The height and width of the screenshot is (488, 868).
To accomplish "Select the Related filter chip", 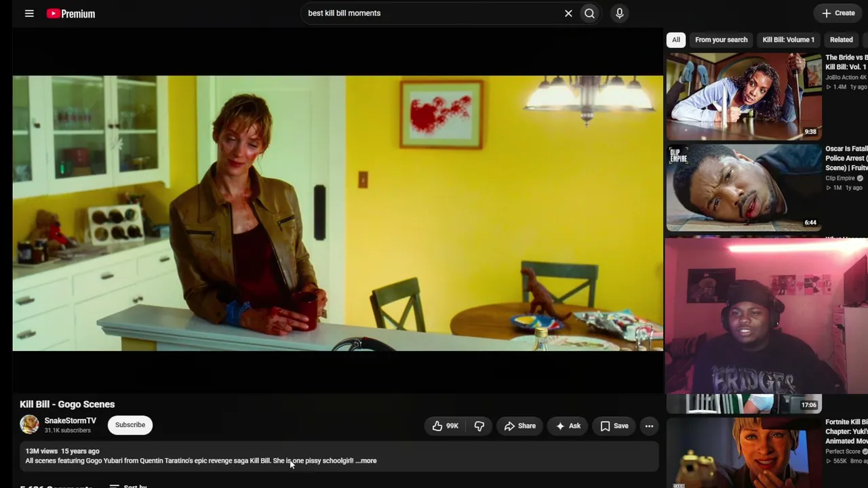I will click(841, 40).
